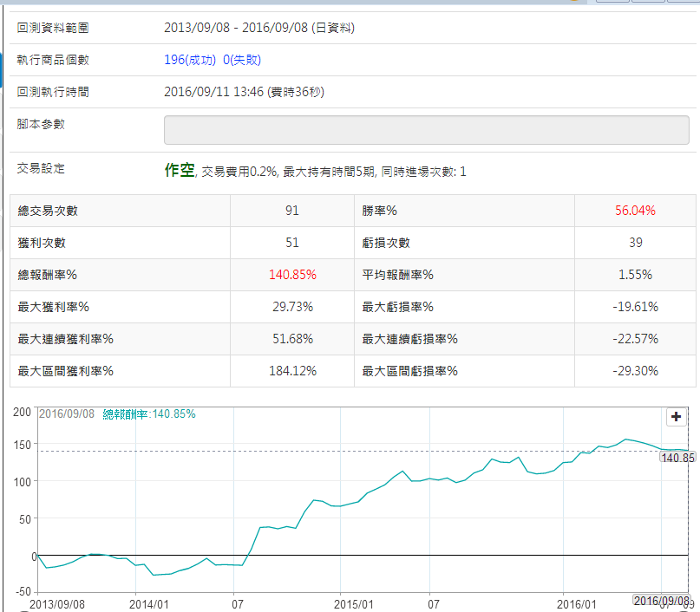Click the 腳本參數 script parameters field
The image size is (700, 612).
(426, 130)
